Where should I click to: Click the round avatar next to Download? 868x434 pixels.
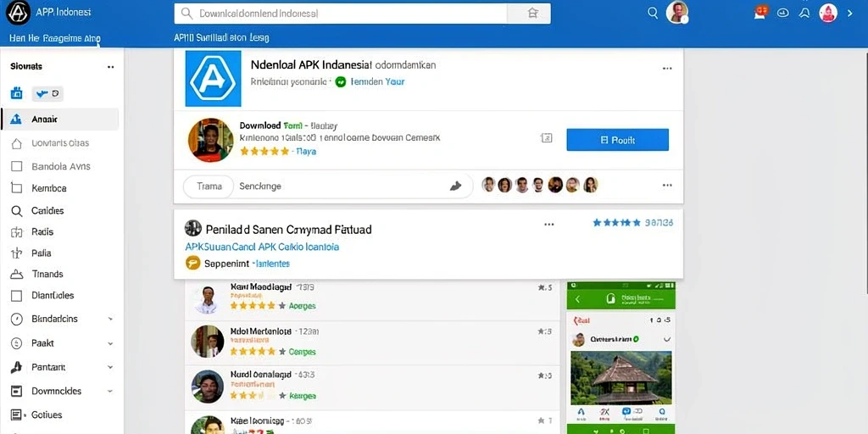pos(210,140)
